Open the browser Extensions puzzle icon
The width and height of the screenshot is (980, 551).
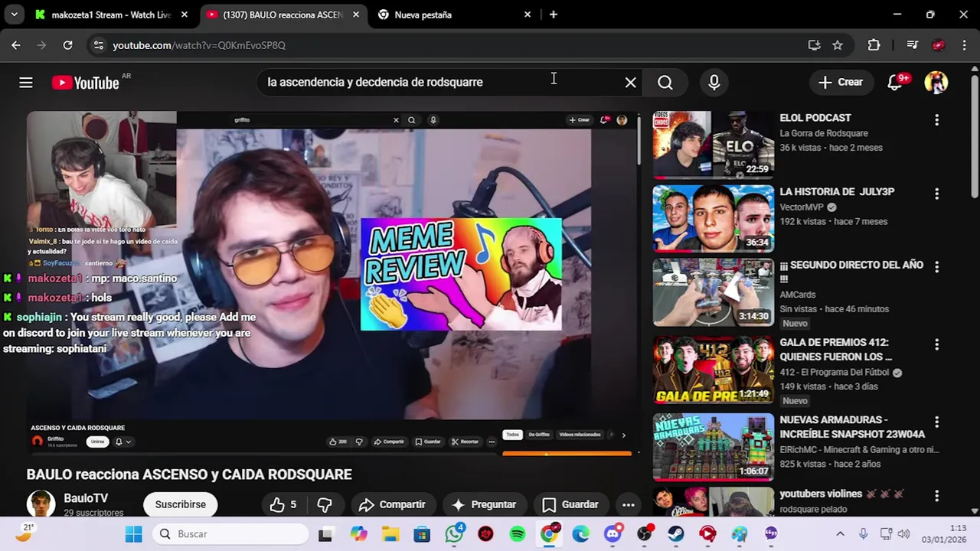(874, 45)
